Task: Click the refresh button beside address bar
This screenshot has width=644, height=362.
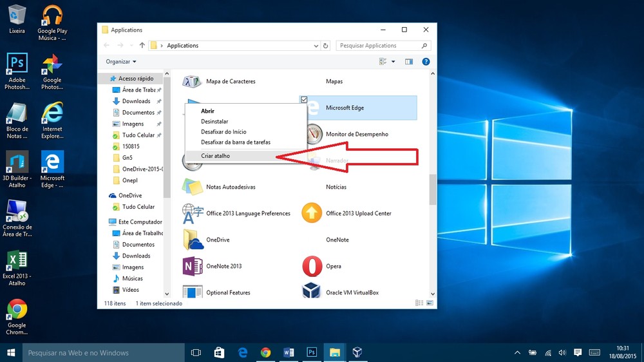Action: pyautogui.click(x=326, y=46)
